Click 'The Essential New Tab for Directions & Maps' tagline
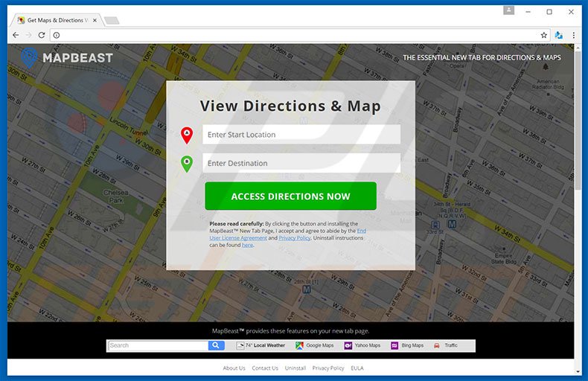Image resolution: width=588 pixels, height=381 pixels. [x=482, y=57]
